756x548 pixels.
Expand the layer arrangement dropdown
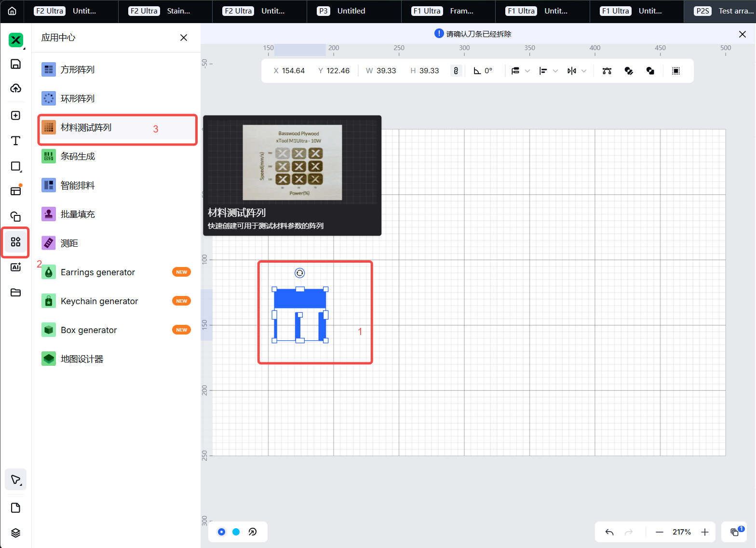click(x=527, y=71)
